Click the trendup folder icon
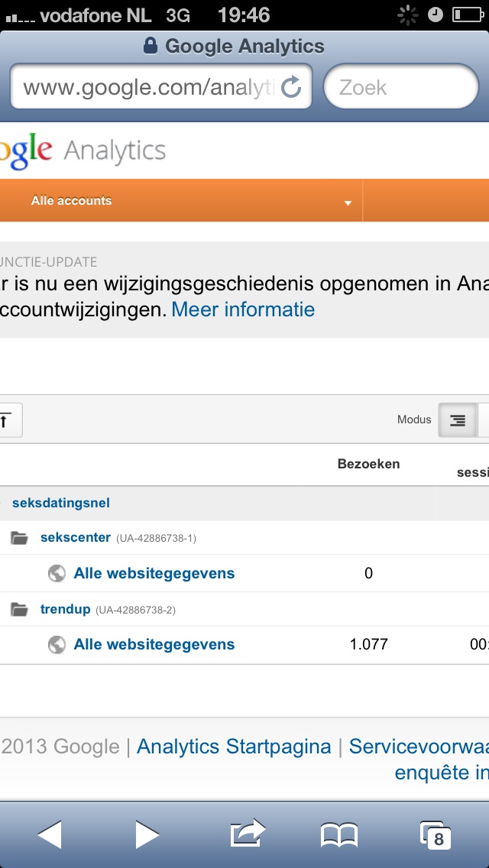 click(x=19, y=610)
